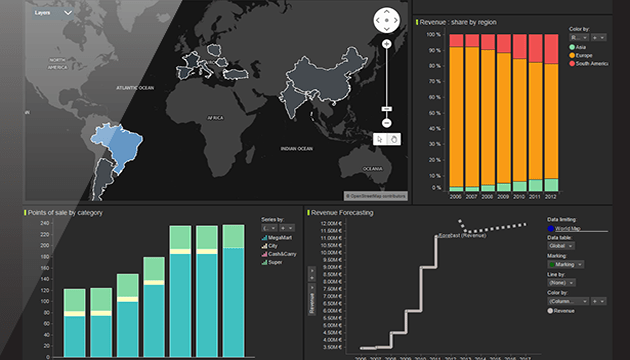Click the NORTH AMERICA map label
The image size is (630, 360).
(x=57, y=63)
